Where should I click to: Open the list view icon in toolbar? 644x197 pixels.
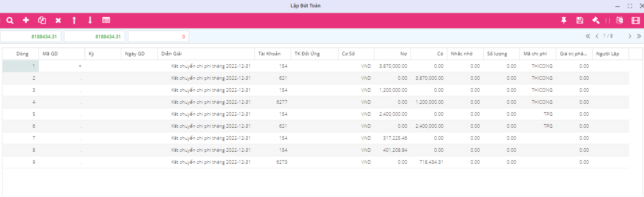click(x=106, y=20)
